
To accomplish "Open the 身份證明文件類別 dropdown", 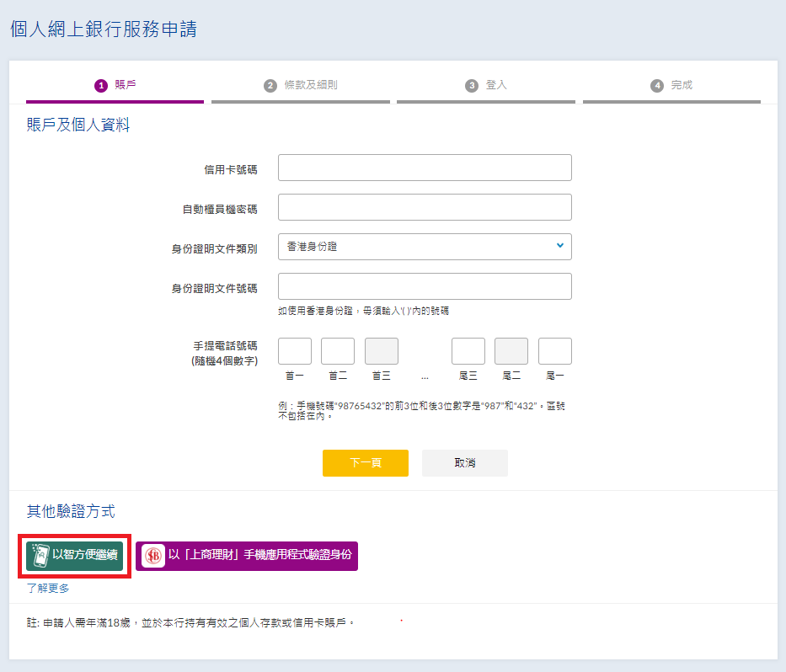I will click(x=424, y=247).
